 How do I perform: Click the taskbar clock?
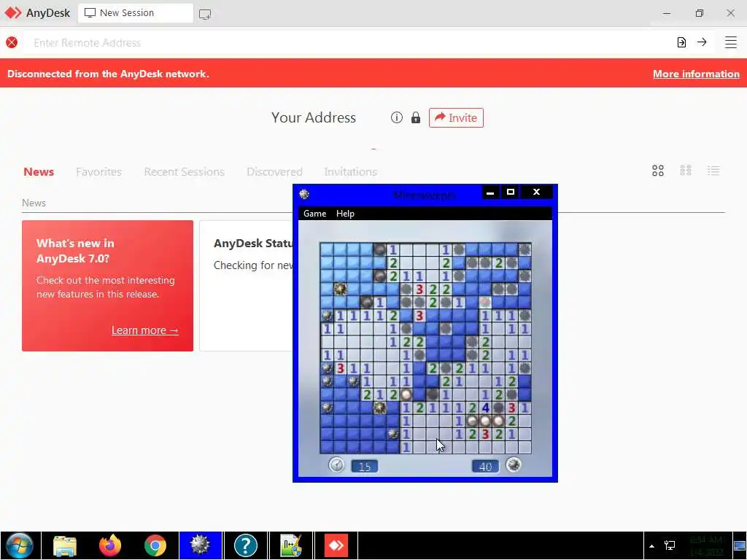[706, 545]
